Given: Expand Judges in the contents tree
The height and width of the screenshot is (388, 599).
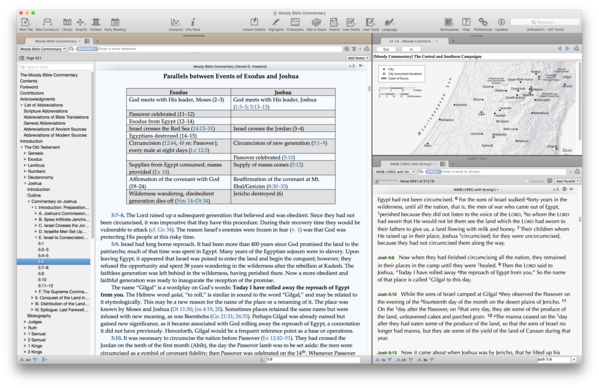Looking at the screenshot, I should click(25, 322).
